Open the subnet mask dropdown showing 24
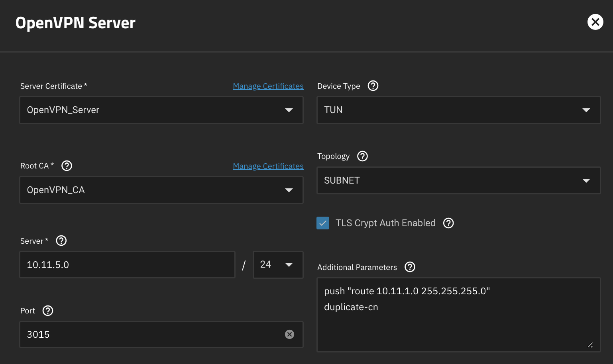The width and height of the screenshot is (613, 364). (278, 264)
